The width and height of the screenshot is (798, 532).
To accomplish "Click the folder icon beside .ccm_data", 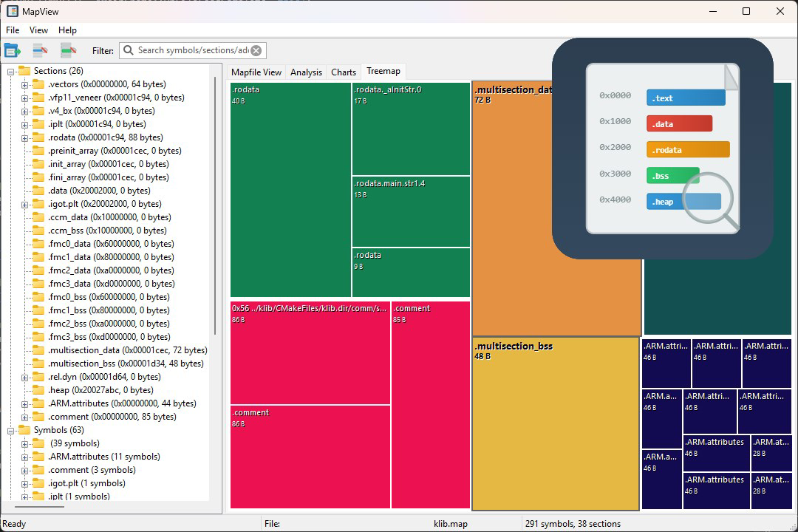I will 38,217.
